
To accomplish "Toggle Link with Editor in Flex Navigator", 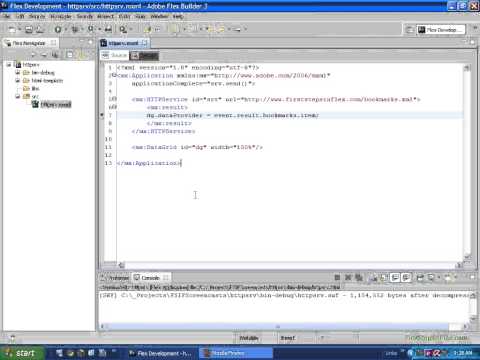I will 81,55.
